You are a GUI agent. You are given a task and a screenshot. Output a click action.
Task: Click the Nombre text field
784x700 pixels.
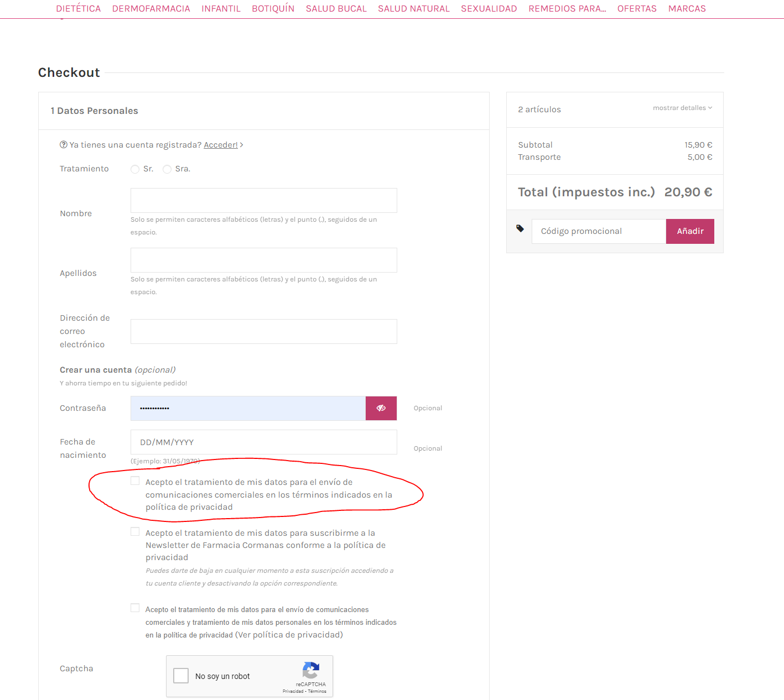[x=264, y=200]
